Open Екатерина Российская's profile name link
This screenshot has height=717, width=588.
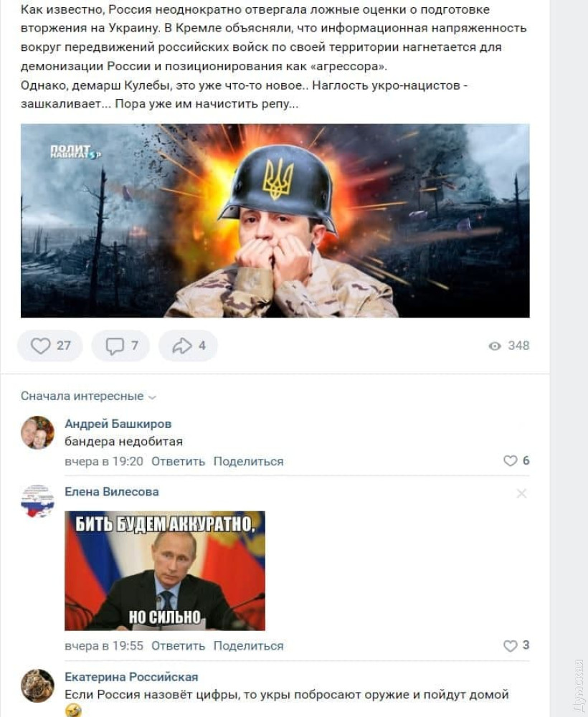click(x=131, y=677)
